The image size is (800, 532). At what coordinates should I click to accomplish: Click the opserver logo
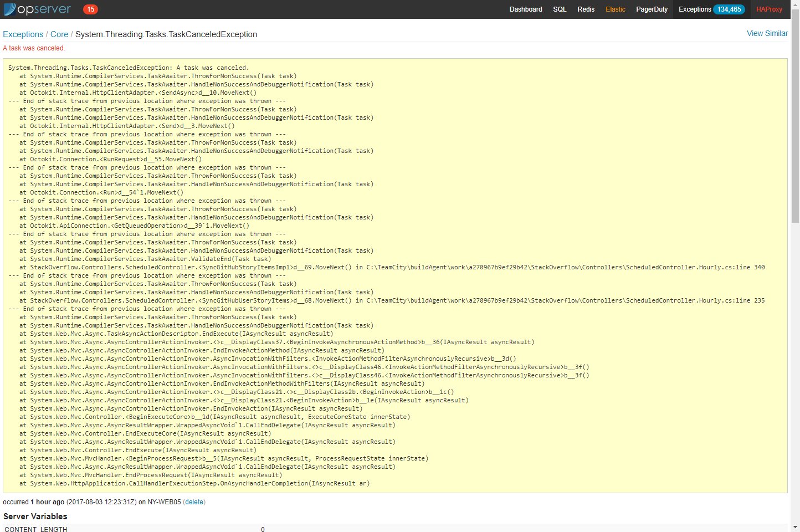click(x=37, y=9)
